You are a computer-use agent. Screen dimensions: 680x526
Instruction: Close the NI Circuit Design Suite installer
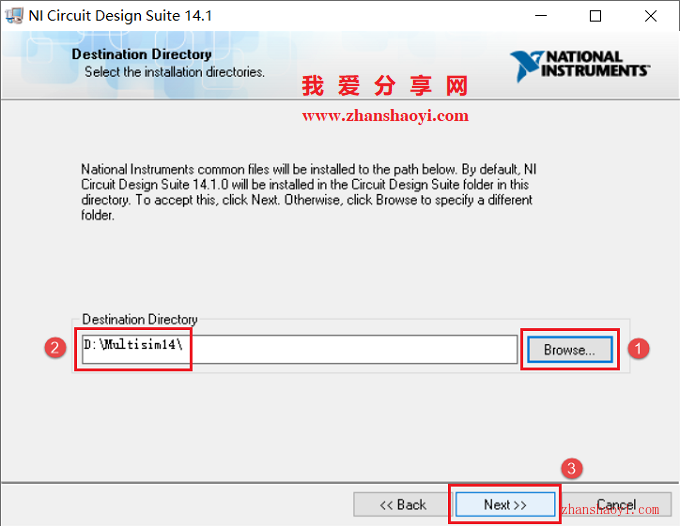point(651,16)
